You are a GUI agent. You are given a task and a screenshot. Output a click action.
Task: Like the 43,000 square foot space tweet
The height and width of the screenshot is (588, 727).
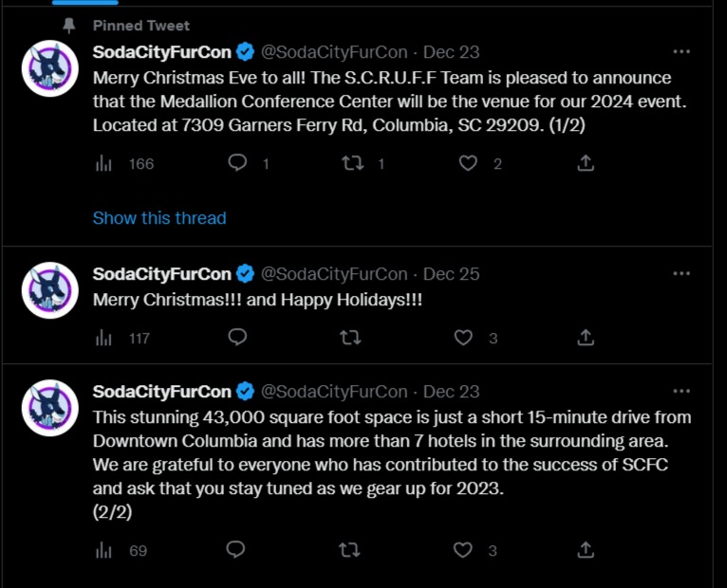click(464, 550)
